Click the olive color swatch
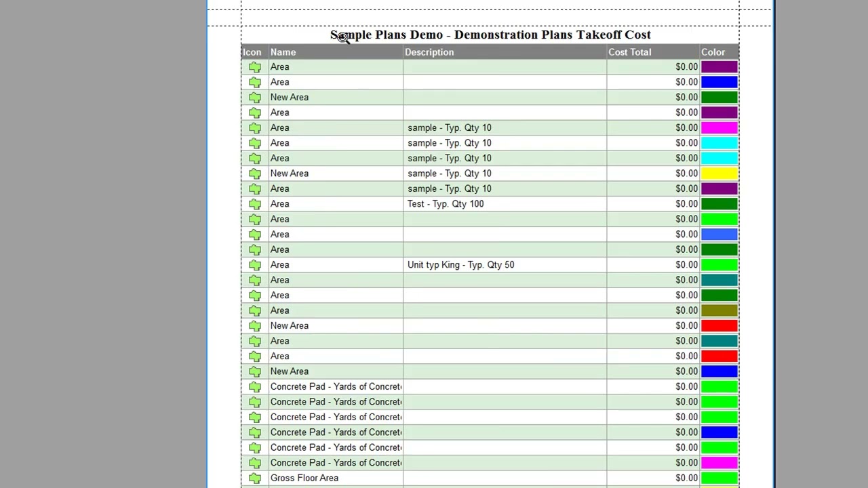 pos(719,310)
